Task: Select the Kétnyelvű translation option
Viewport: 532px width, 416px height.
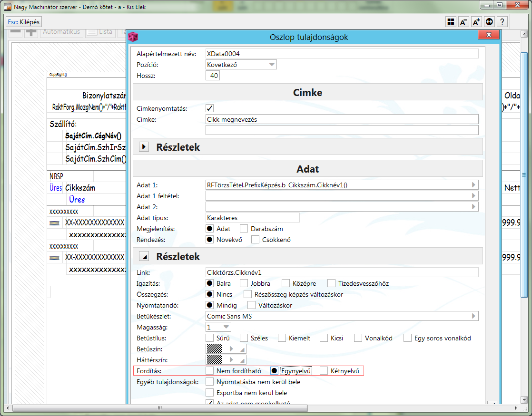Action: (324, 371)
